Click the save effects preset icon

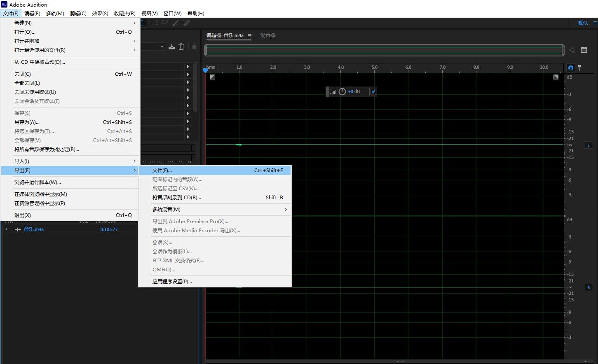[172, 47]
